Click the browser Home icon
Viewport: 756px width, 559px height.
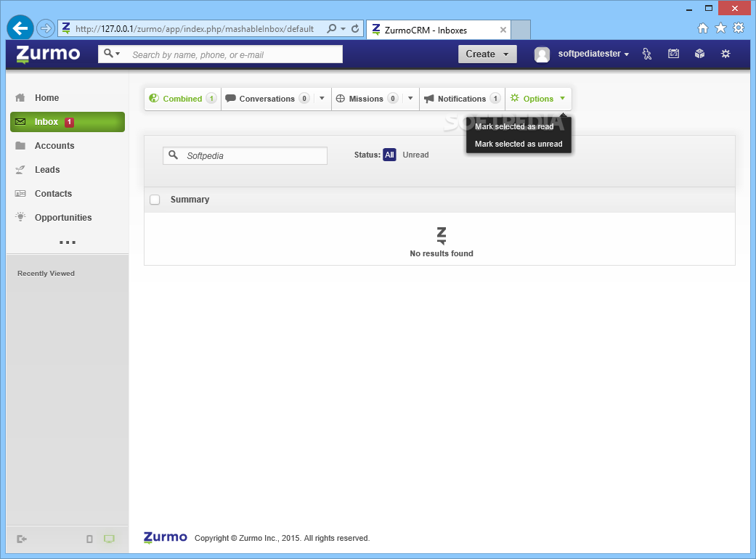click(x=703, y=28)
